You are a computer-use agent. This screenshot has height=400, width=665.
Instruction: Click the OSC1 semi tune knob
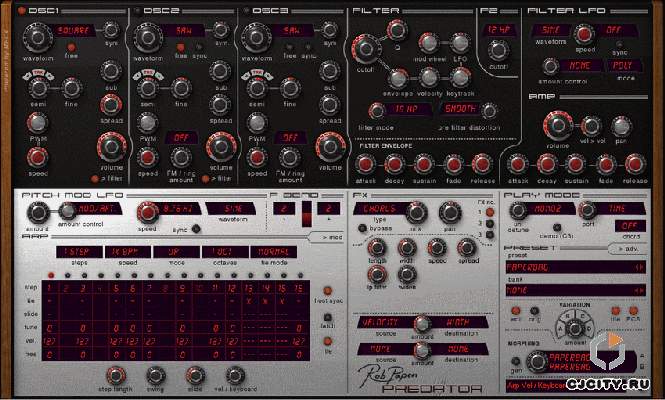pyautogui.click(x=39, y=88)
